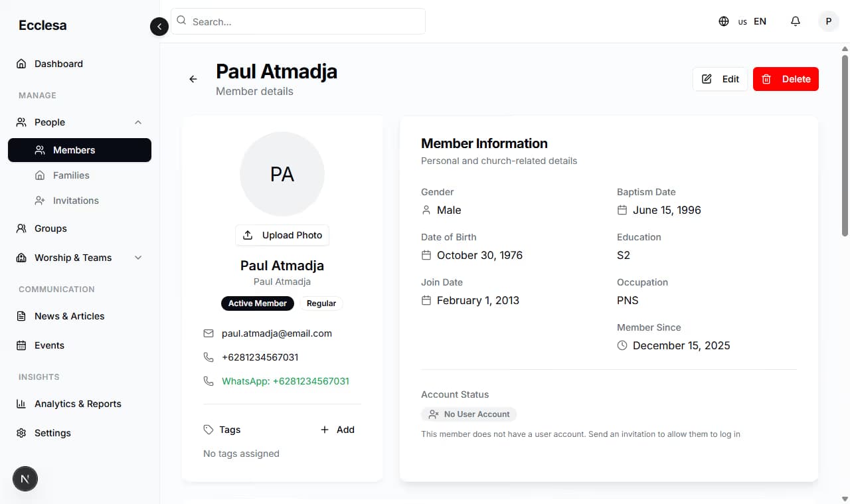Collapse the People section chevron
The height and width of the screenshot is (504, 850).
click(138, 122)
